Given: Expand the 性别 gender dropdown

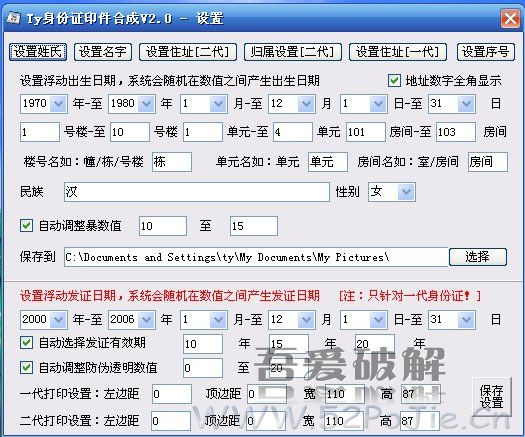Looking at the screenshot, I should click(x=406, y=192).
